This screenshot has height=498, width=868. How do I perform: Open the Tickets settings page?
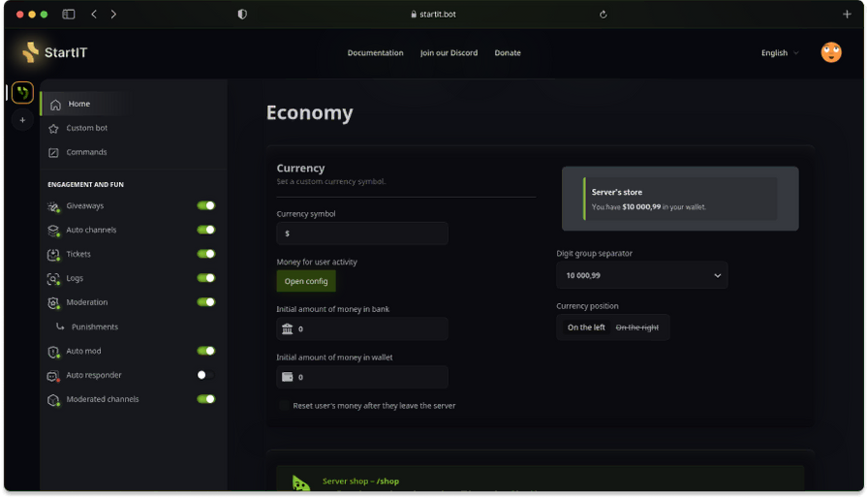pyautogui.click(x=78, y=254)
